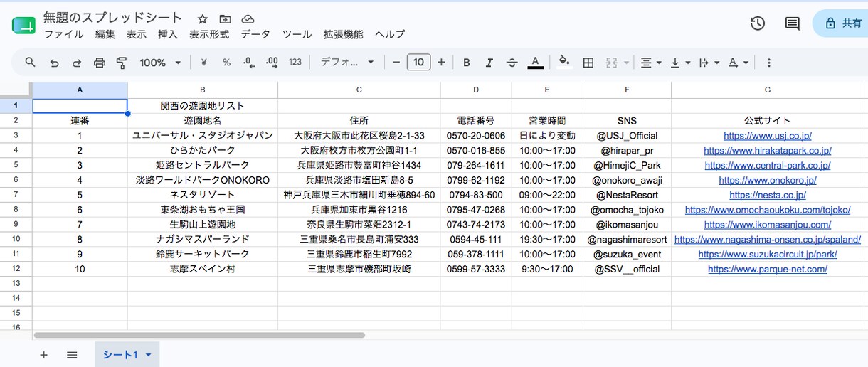Open the vertical align dropdown
Image resolution: width=868 pixels, height=367 pixels.
681,63
